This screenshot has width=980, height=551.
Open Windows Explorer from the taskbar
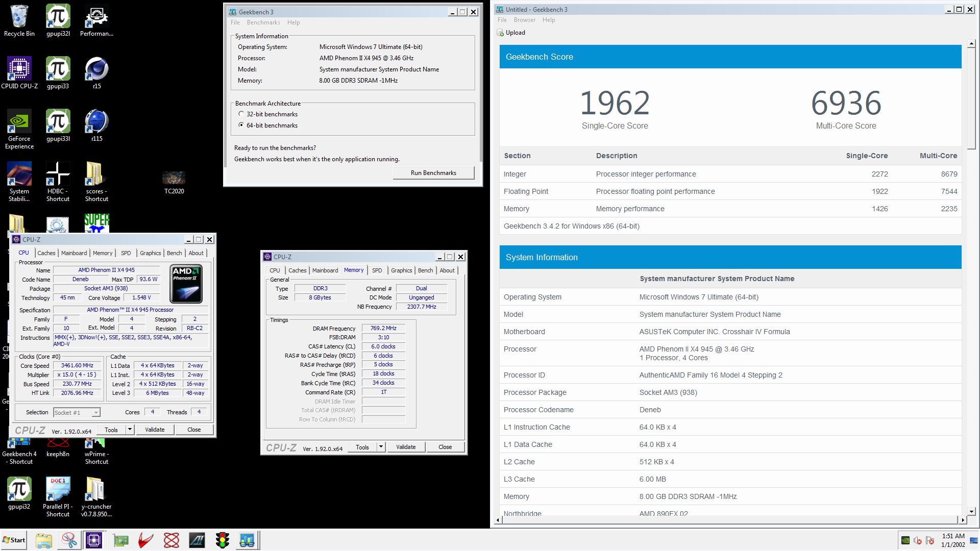click(x=44, y=540)
